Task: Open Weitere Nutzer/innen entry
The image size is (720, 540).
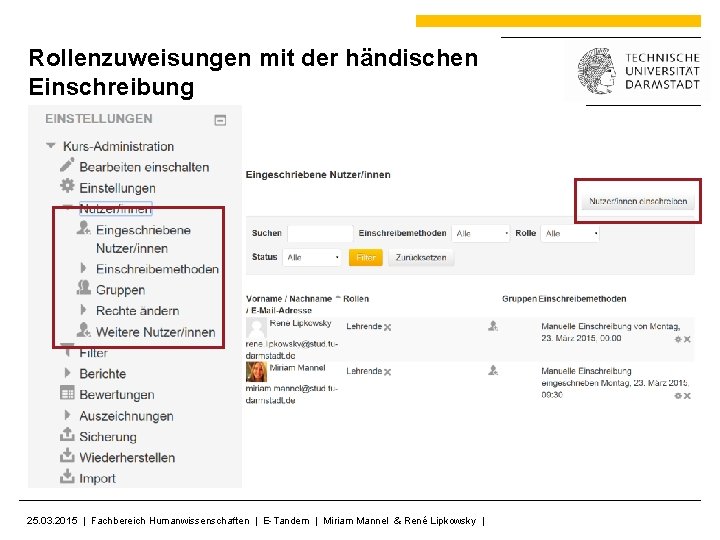Action: click(155, 332)
